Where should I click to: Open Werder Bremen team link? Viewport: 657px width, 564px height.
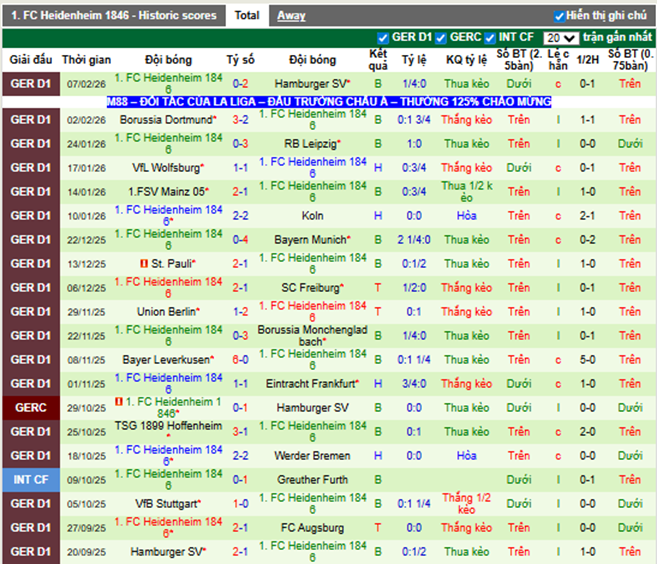click(x=312, y=455)
